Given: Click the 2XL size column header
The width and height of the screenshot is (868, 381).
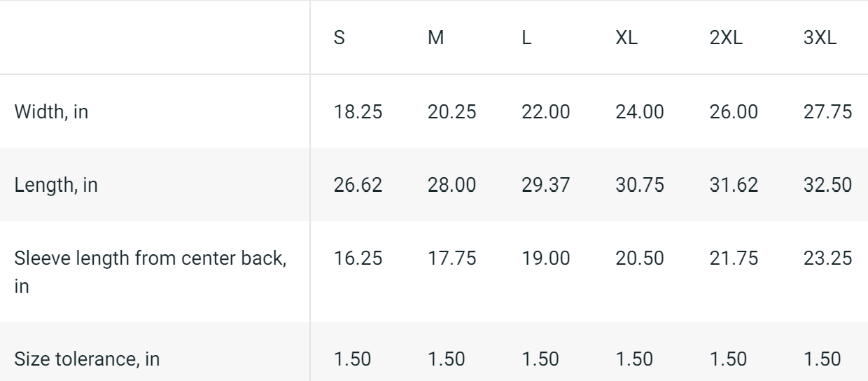Looking at the screenshot, I should click(727, 39).
